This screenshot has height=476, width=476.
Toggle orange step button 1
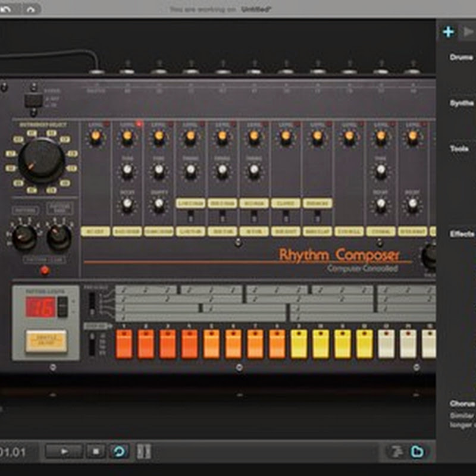pyautogui.click(x=124, y=345)
